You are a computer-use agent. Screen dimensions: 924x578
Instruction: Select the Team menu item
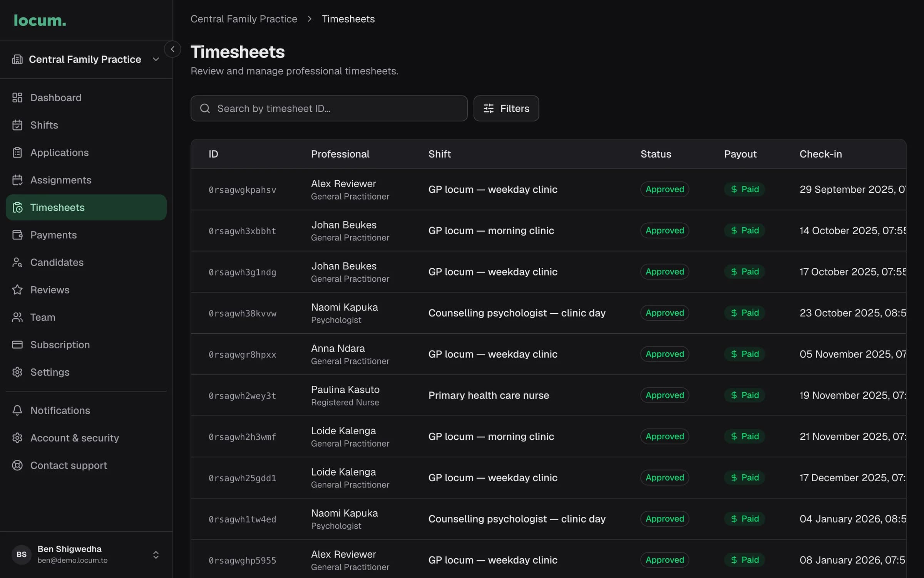tap(86, 318)
